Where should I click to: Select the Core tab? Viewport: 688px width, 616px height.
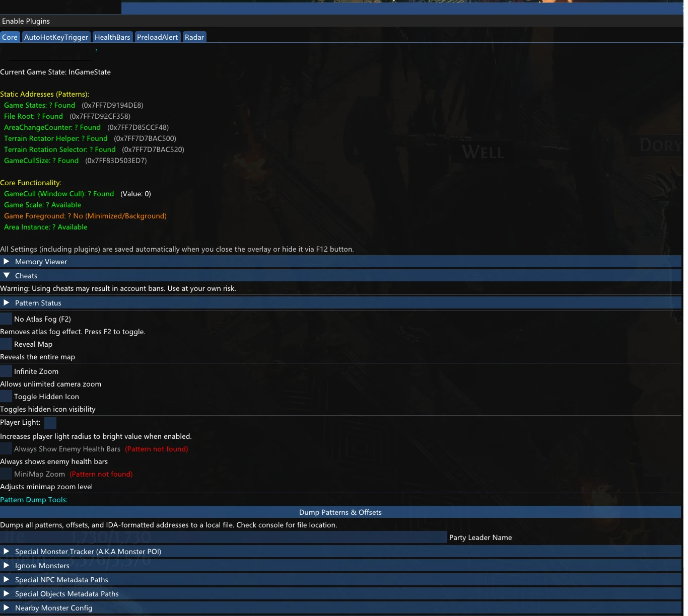(x=10, y=37)
